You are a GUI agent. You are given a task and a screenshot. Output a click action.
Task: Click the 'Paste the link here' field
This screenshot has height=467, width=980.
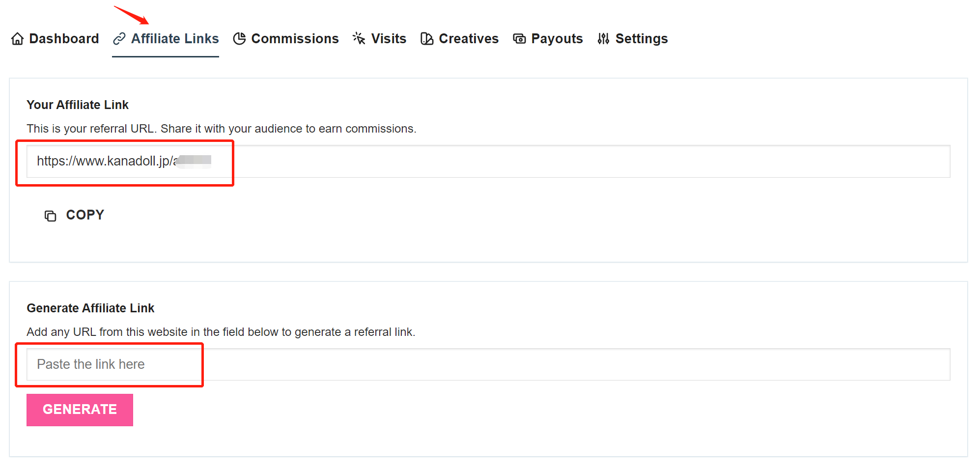488,364
